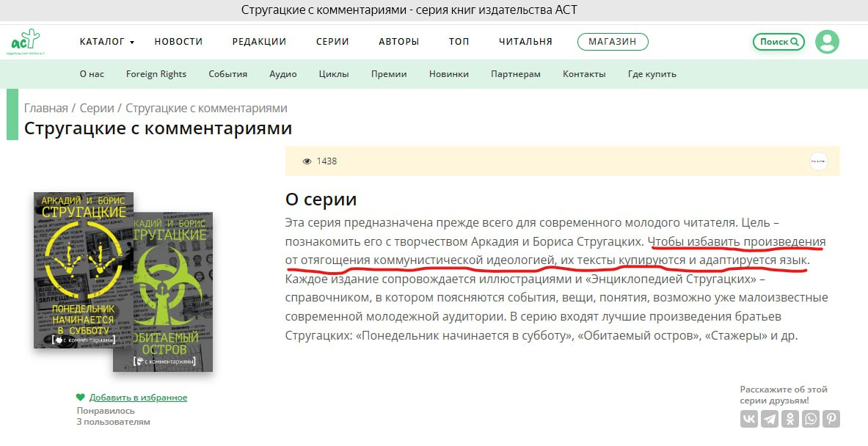Open the Авторы menu item
This screenshot has height=446, width=868.
point(398,42)
